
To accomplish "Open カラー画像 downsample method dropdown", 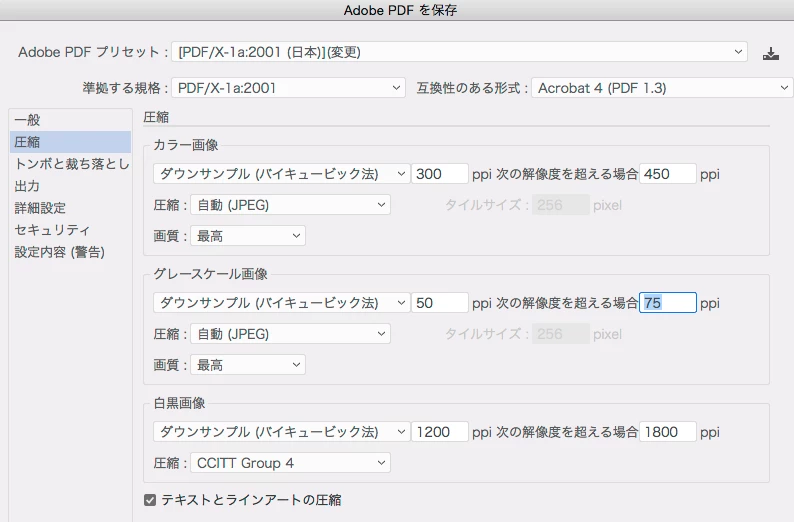I will (282, 174).
